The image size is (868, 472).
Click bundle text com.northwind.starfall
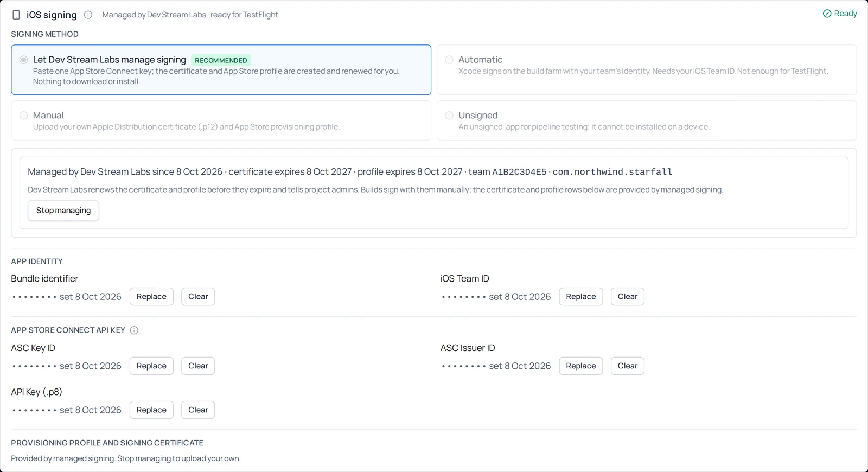pyautogui.click(x=612, y=172)
